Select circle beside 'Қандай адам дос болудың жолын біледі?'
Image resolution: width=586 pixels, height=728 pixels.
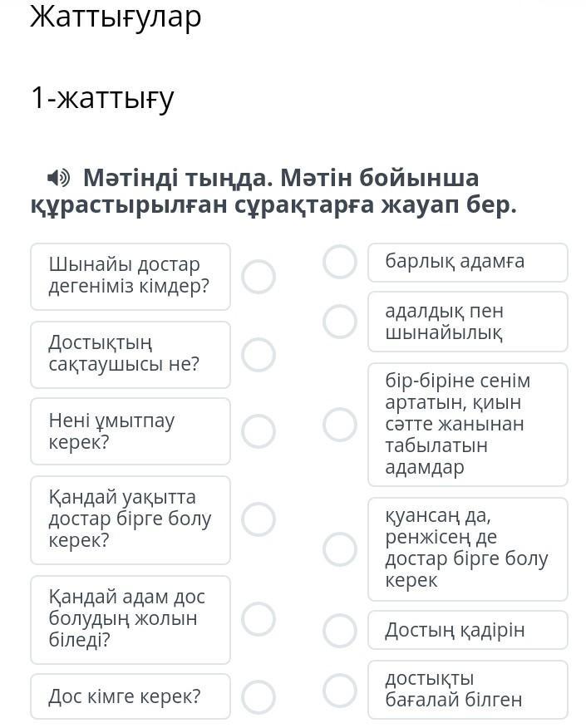click(x=259, y=619)
